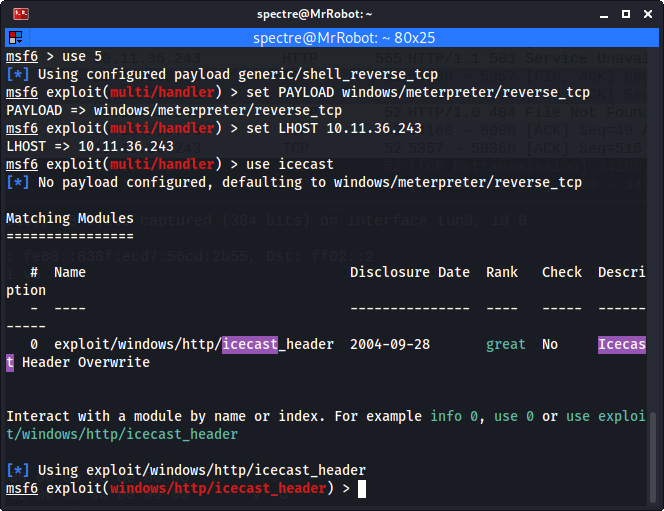Click the 'Disclosure Date' column header
Image resolution: width=664 pixels, height=511 pixels.
pos(410,272)
